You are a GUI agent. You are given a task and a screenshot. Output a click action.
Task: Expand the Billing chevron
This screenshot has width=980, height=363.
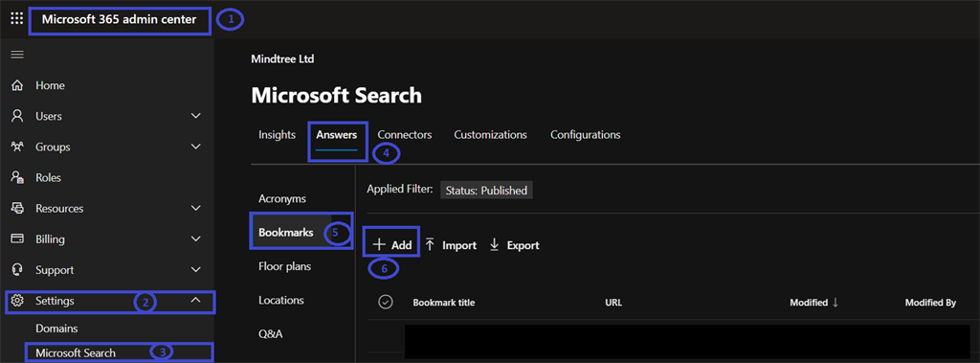click(195, 239)
